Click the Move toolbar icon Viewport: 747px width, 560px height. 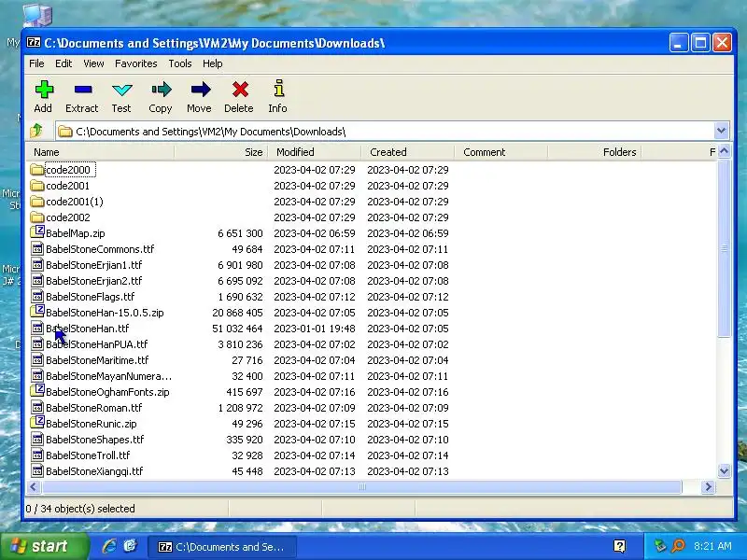(x=200, y=90)
